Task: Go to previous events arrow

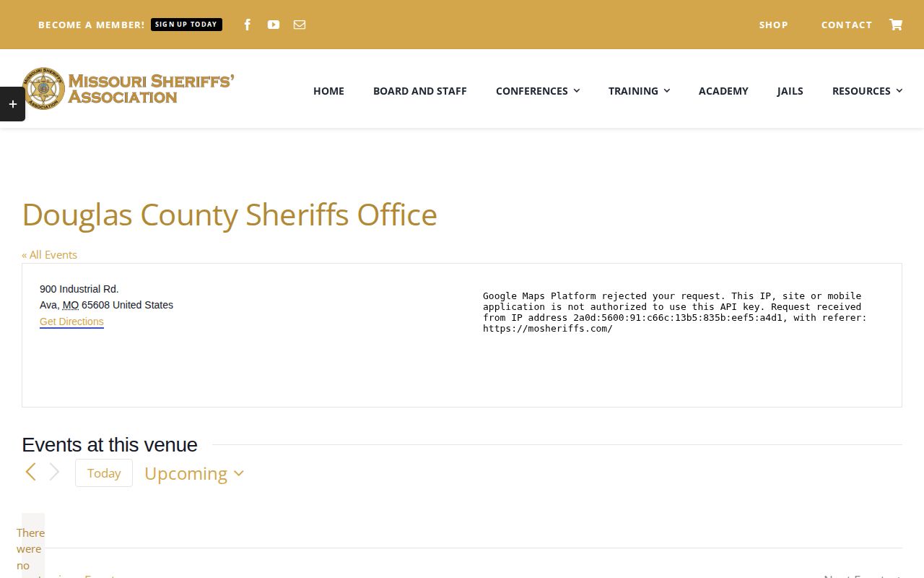Action: tap(30, 473)
